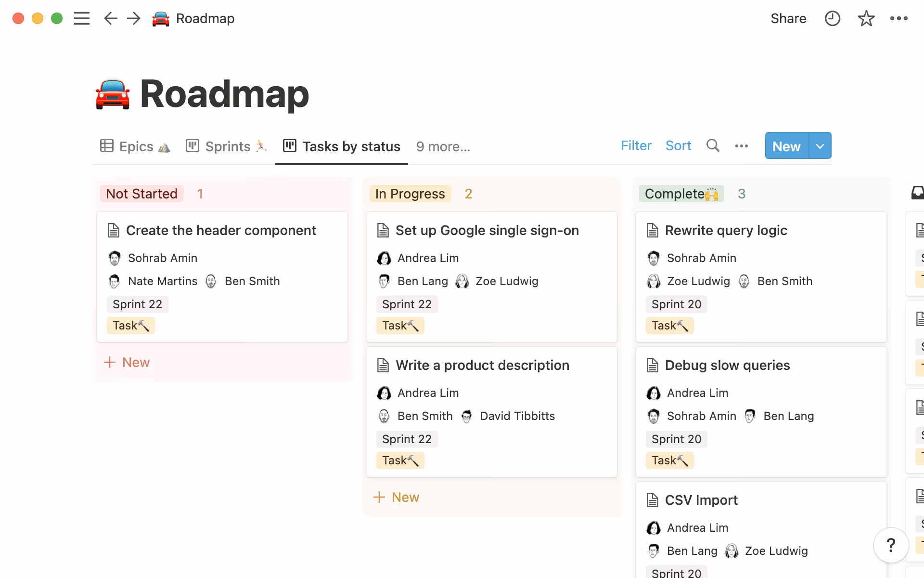The height and width of the screenshot is (578, 924).
Task: Open the New button dropdown chevron
Action: coord(820,145)
